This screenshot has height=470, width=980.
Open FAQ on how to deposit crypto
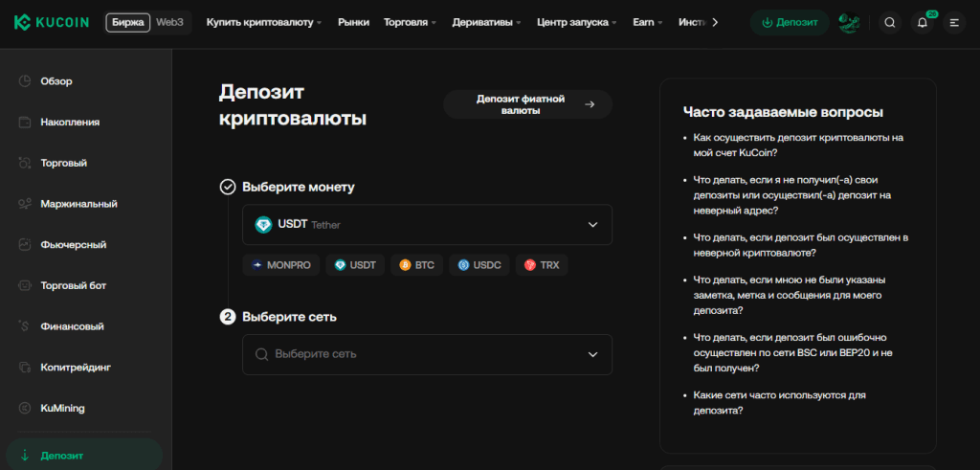coord(798,145)
